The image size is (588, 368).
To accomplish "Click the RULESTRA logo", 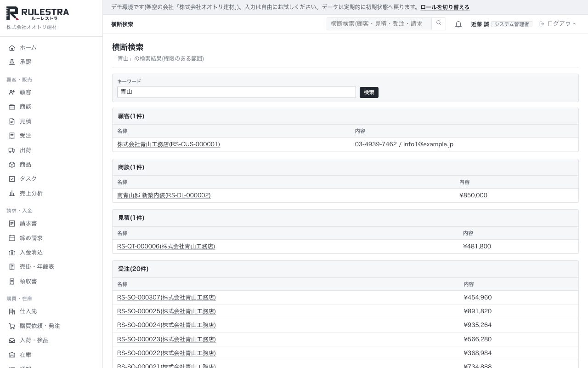I will pos(38,14).
